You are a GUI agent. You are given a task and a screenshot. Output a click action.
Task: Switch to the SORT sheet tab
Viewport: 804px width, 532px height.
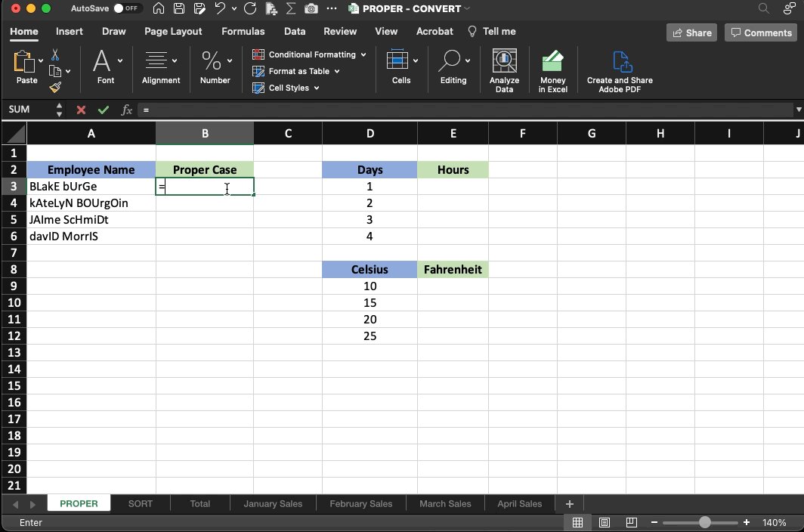pyautogui.click(x=141, y=504)
